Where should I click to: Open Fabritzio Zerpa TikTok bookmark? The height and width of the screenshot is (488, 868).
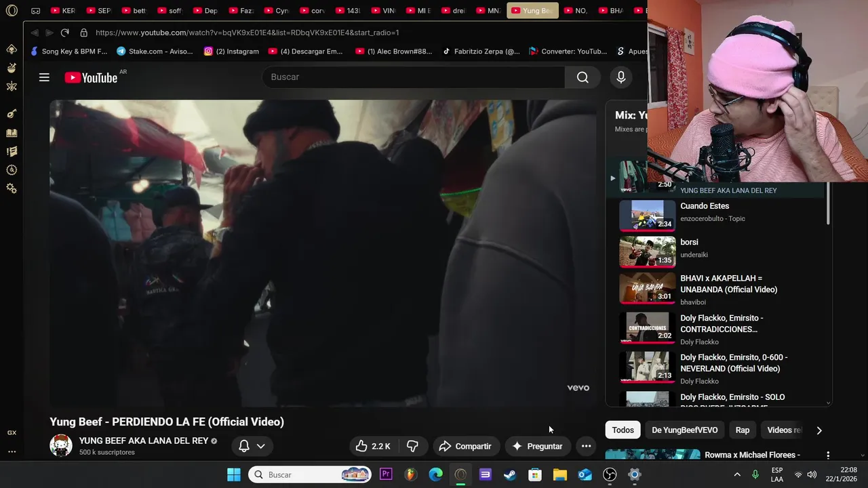point(481,52)
